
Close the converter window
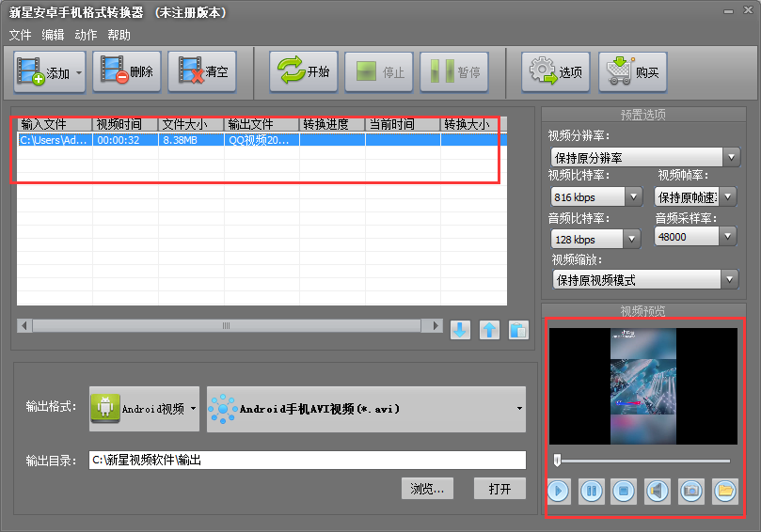[x=749, y=10]
